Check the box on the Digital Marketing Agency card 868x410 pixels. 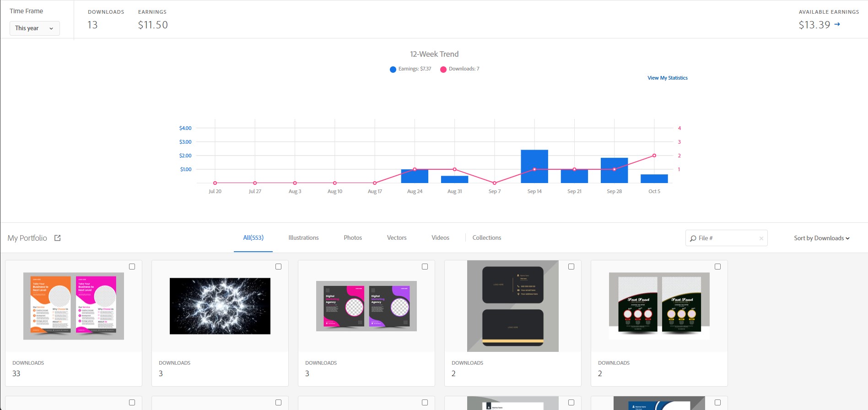point(425,267)
